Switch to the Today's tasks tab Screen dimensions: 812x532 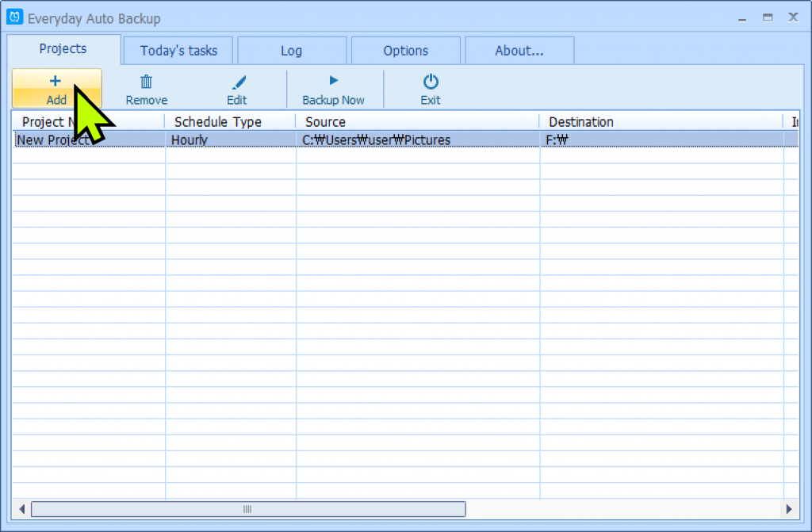point(177,49)
